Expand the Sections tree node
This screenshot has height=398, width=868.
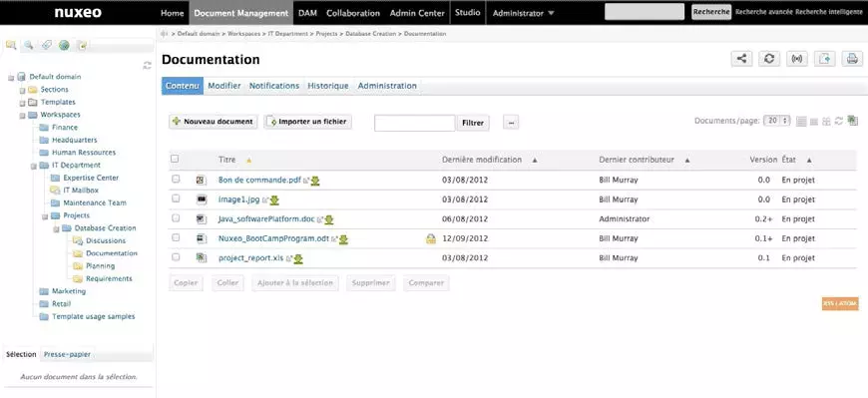coord(22,90)
